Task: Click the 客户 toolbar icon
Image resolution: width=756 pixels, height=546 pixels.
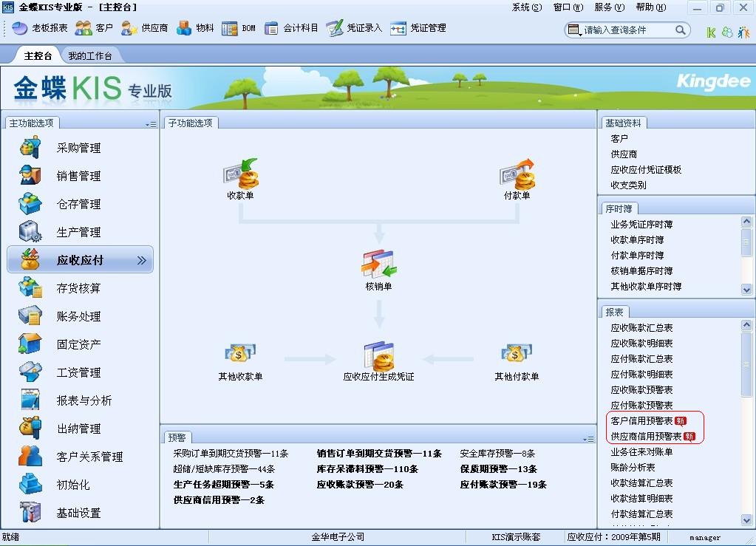Action: pyautogui.click(x=84, y=28)
